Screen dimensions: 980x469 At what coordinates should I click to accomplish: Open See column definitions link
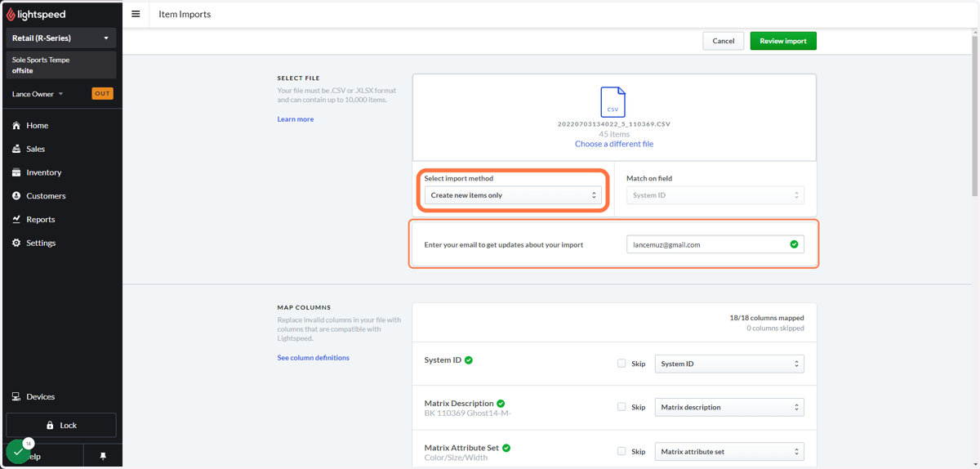[x=314, y=358]
